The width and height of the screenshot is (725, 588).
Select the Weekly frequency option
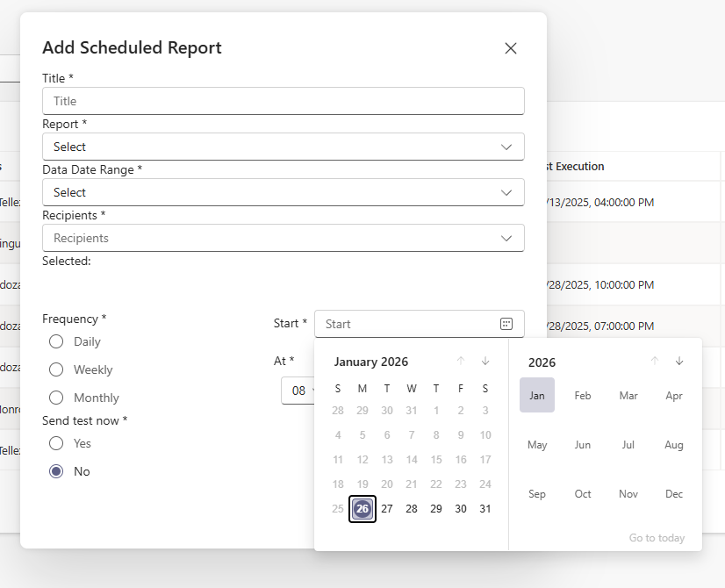[56, 369]
